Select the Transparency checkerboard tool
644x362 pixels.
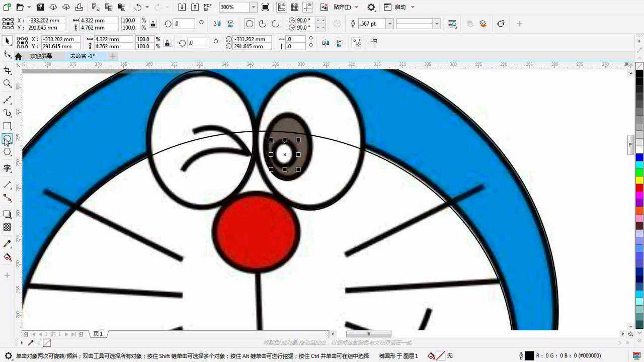(x=7, y=227)
